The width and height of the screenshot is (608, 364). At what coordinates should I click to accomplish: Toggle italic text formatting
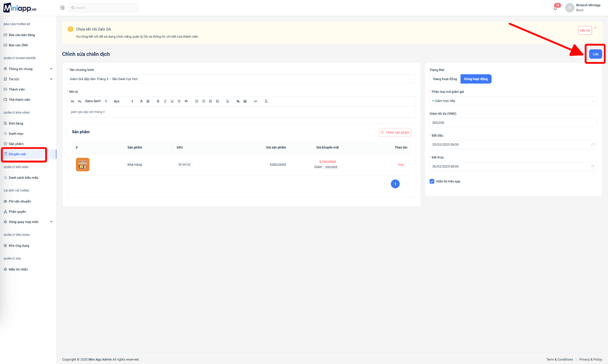click(x=165, y=101)
